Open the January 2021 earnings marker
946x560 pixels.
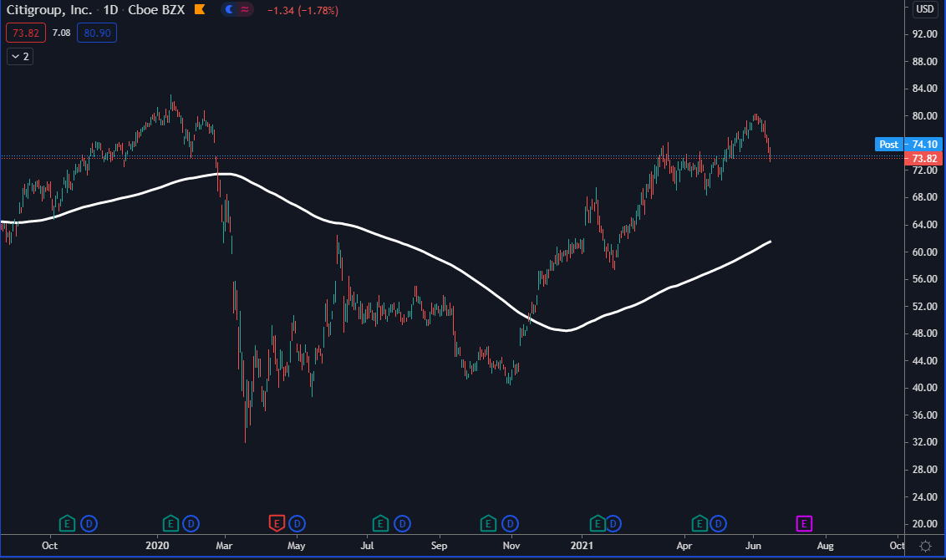pos(597,524)
